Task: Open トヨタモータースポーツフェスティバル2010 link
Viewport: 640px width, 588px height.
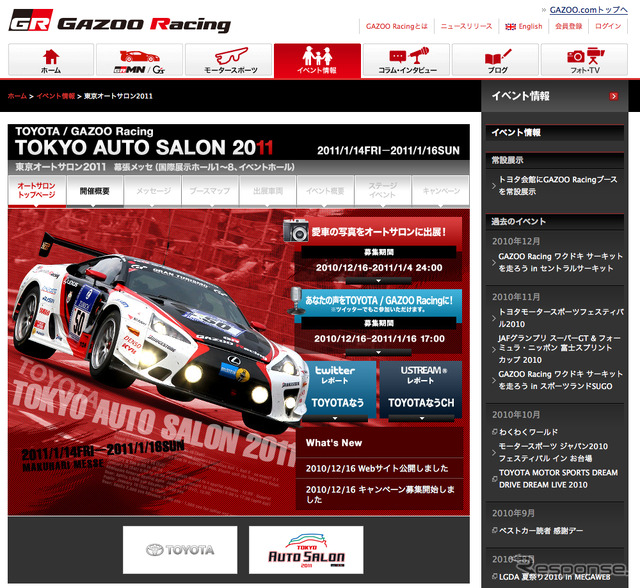Action: point(561,318)
